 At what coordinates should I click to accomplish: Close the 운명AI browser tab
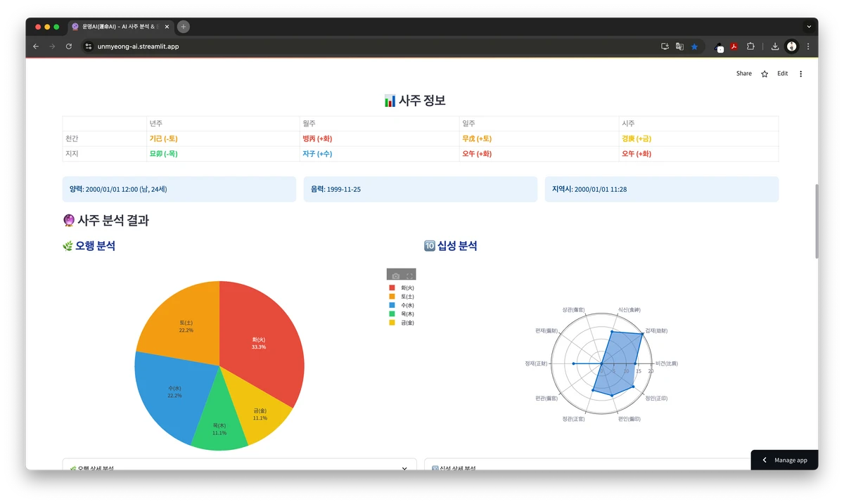[167, 27]
